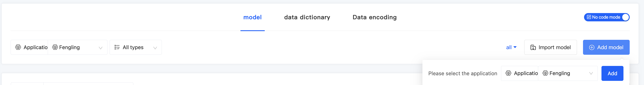Click the Add model button

click(x=606, y=47)
